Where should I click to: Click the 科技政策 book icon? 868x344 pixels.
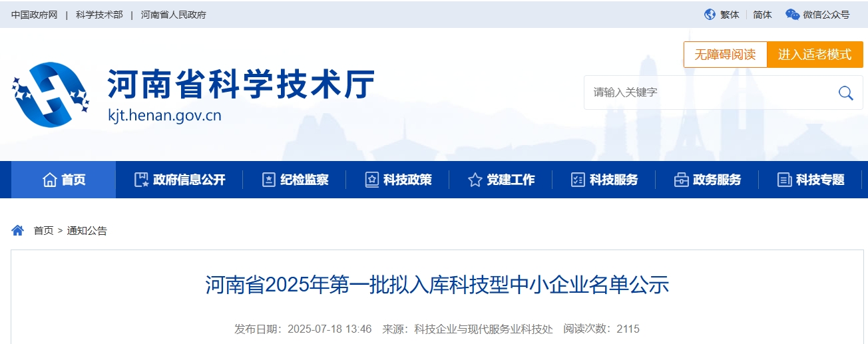point(371,180)
